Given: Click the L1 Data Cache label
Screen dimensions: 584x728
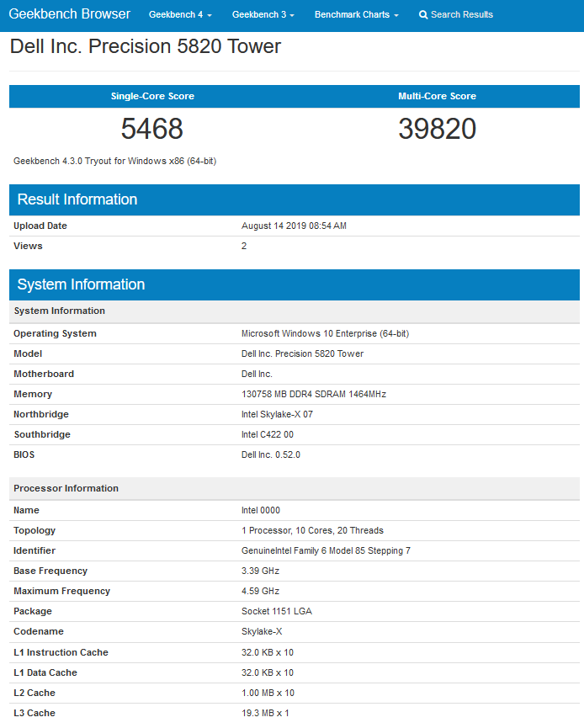Looking at the screenshot, I should pyautogui.click(x=45, y=672).
